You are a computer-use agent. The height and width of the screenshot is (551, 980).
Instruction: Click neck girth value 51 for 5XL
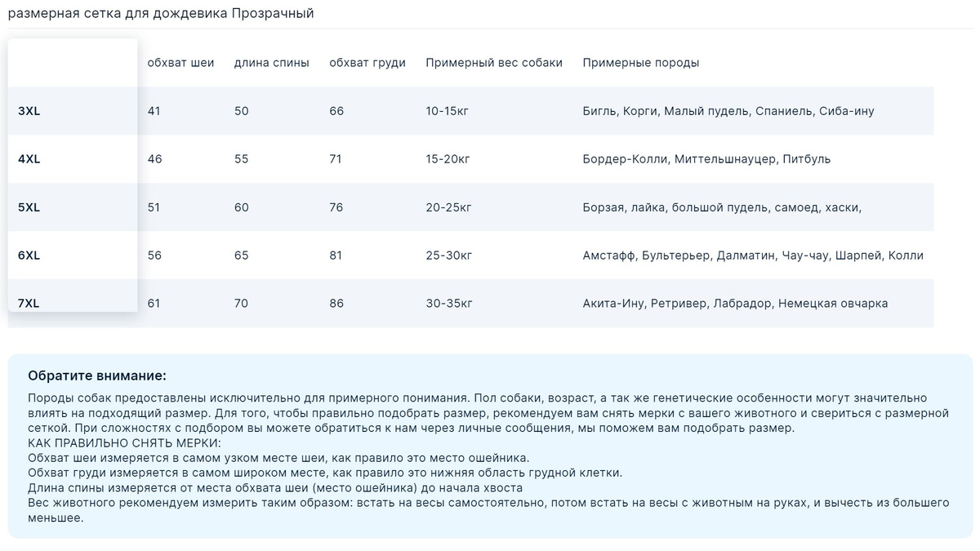click(x=154, y=207)
